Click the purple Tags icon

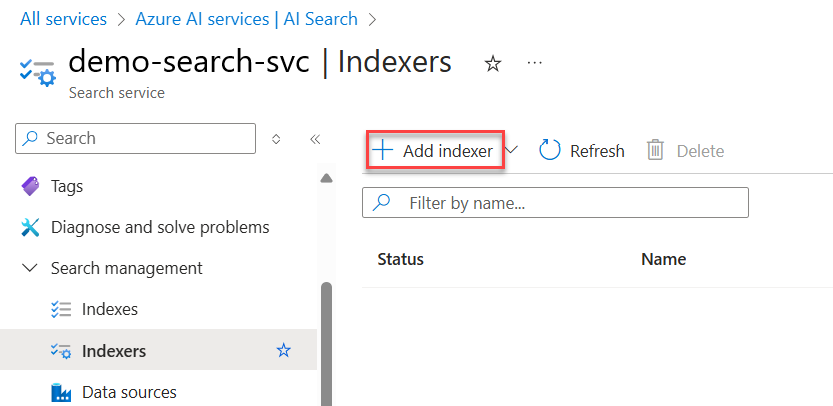[30, 187]
